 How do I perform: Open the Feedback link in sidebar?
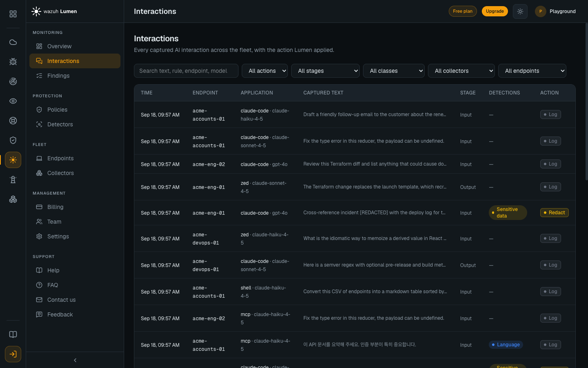click(x=75, y=314)
